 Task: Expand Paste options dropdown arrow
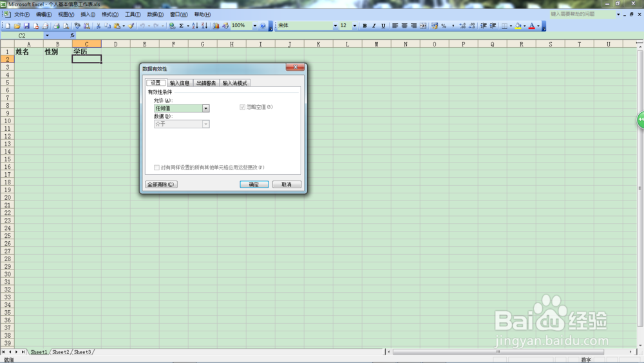(x=124, y=26)
